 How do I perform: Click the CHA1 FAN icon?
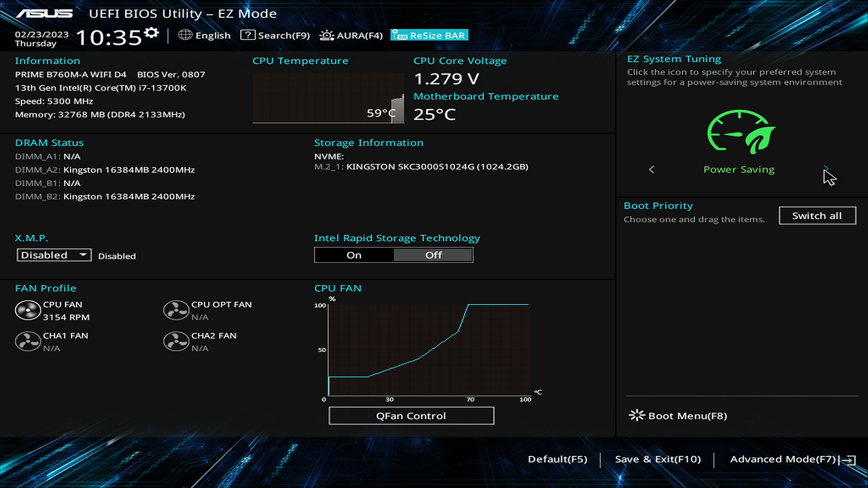(28, 342)
